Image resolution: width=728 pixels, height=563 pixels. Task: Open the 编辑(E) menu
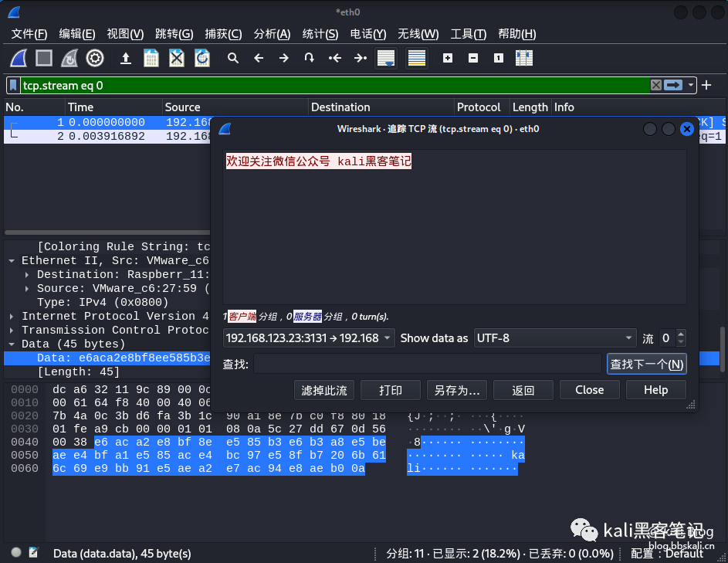coord(77,34)
